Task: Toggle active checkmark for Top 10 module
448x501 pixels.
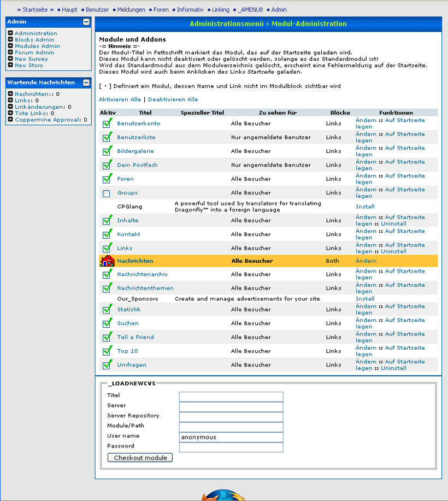Action: tap(108, 351)
